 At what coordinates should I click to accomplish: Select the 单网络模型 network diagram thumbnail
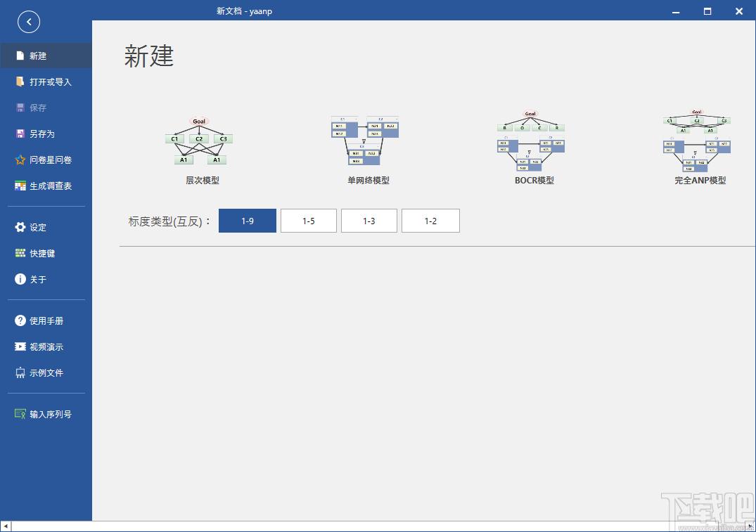tap(365, 141)
